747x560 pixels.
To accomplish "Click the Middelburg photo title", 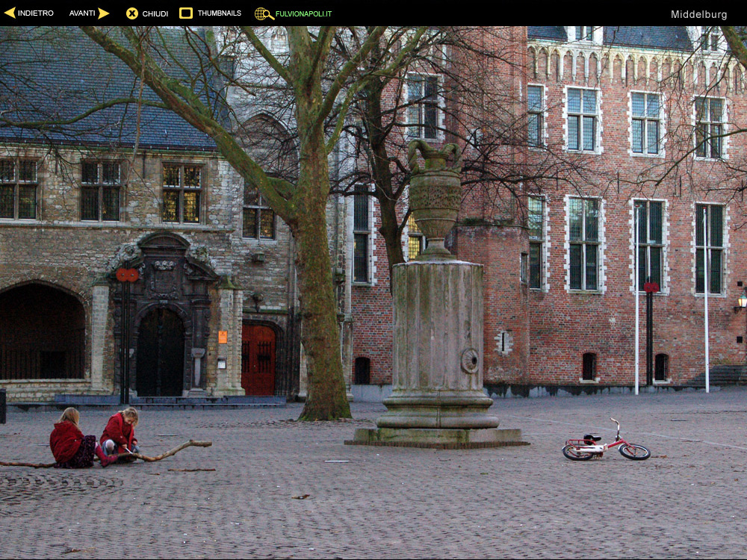I will click(699, 15).
